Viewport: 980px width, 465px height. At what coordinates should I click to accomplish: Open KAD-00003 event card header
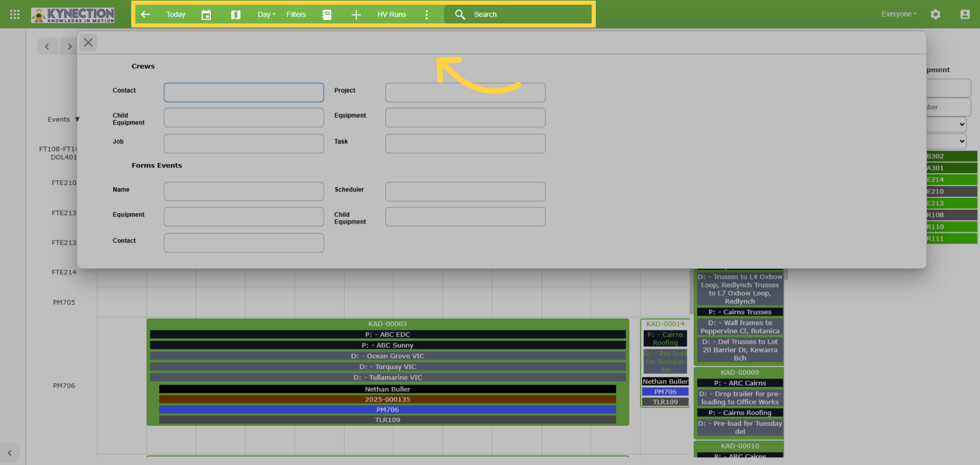pyautogui.click(x=388, y=324)
